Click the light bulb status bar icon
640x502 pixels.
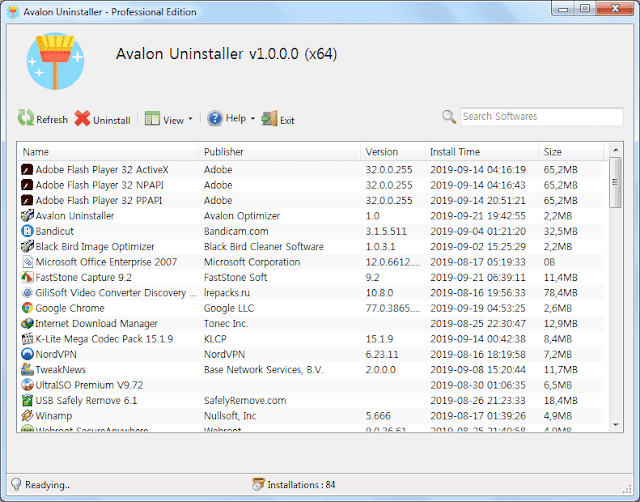pos(16,484)
